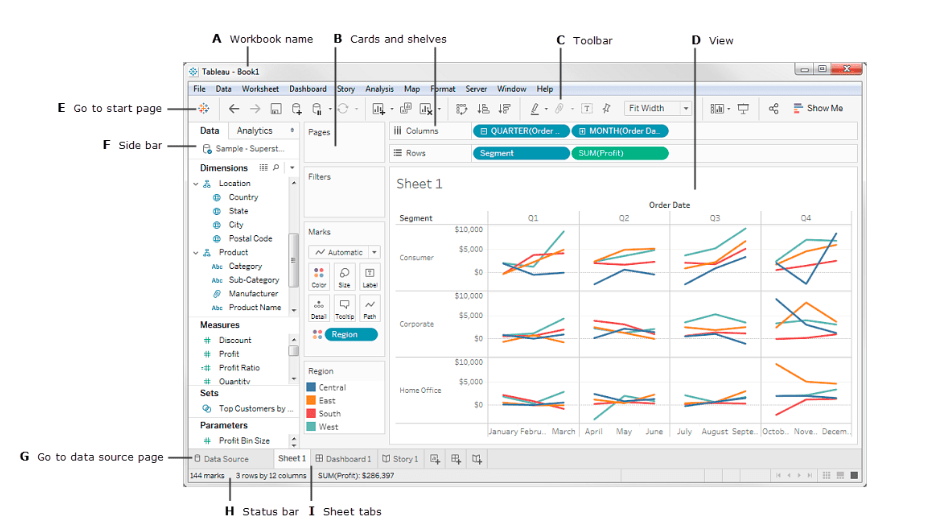Sort ascending toolbar icon

(483, 109)
